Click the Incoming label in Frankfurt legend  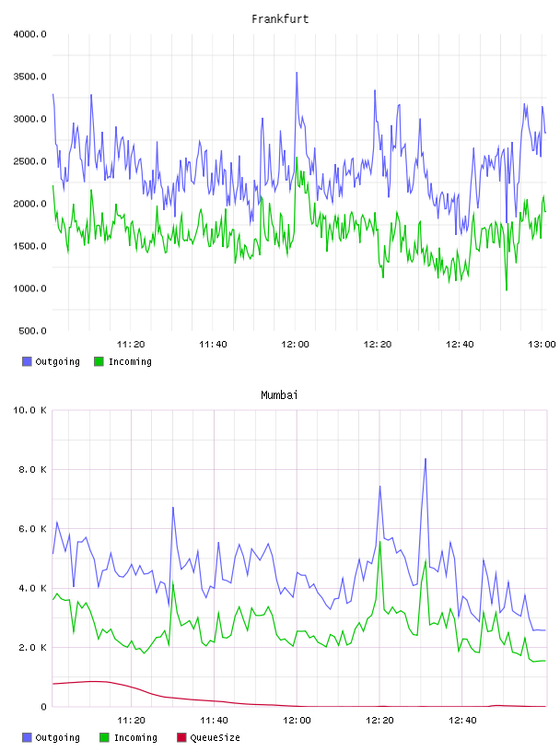[x=130, y=362]
